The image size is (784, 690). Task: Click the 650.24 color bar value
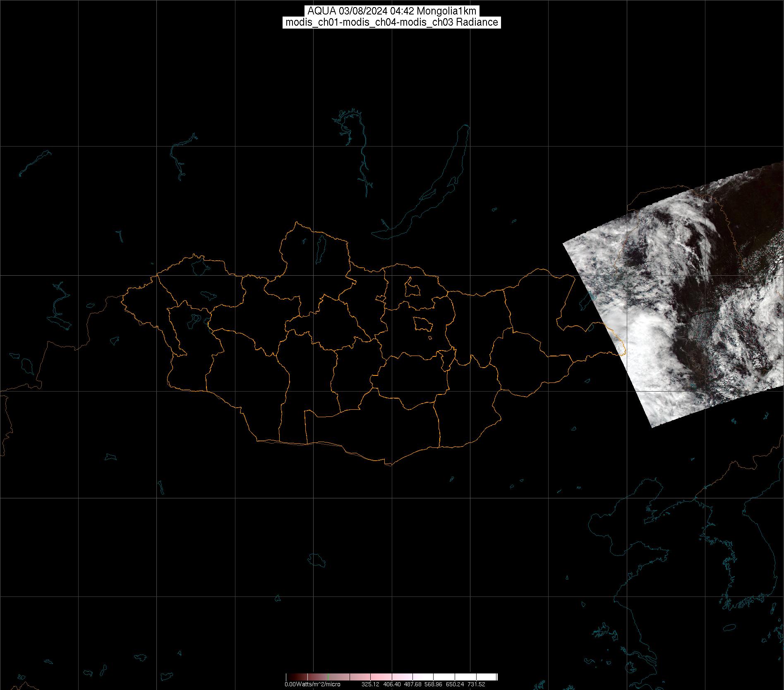pos(455,684)
